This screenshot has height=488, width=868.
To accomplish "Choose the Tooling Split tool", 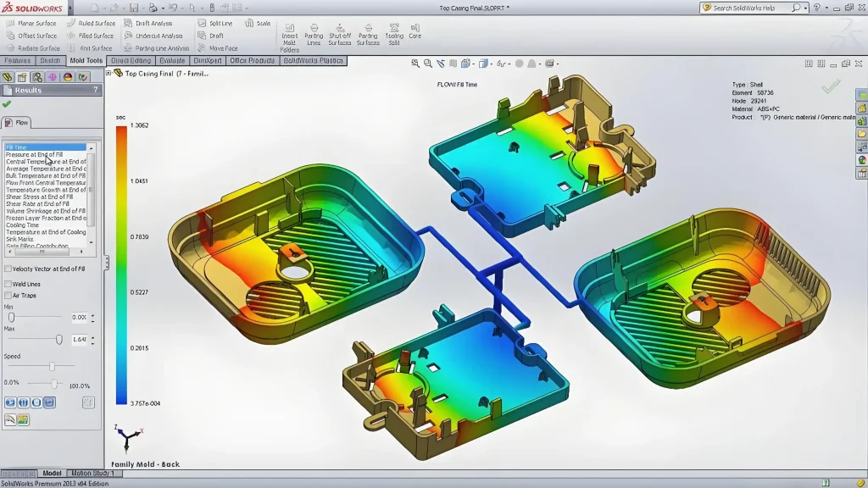I will pos(394,34).
